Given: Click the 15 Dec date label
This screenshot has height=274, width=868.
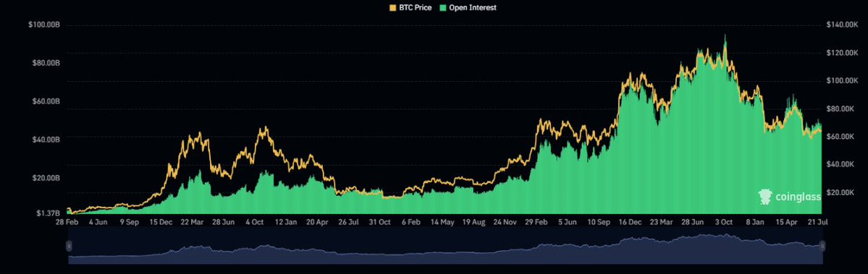Looking at the screenshot, I should pos(161,222).
